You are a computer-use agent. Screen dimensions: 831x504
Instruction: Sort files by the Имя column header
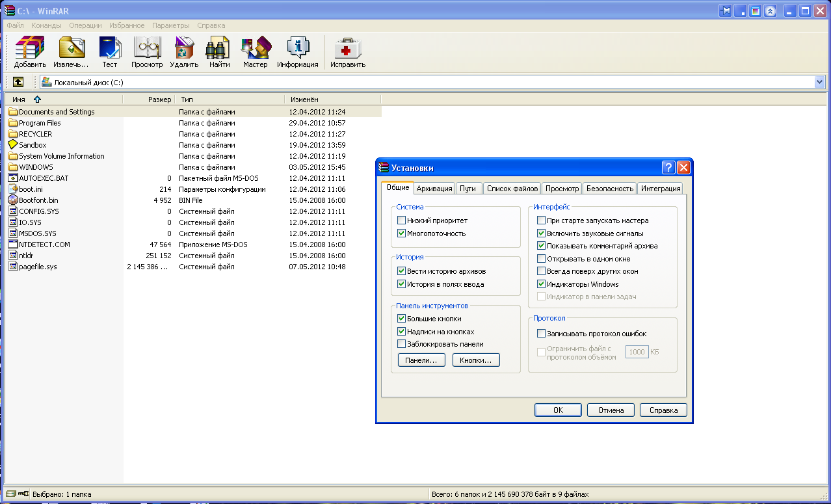64,99
